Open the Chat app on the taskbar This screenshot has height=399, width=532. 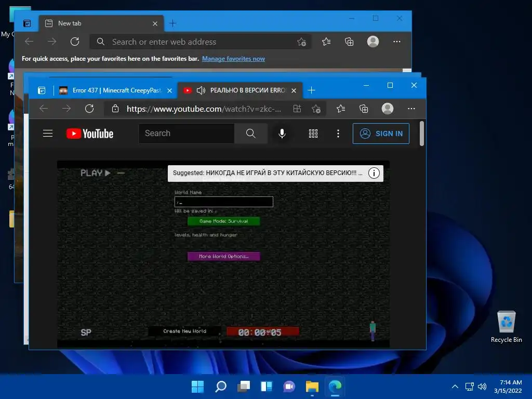289,387
